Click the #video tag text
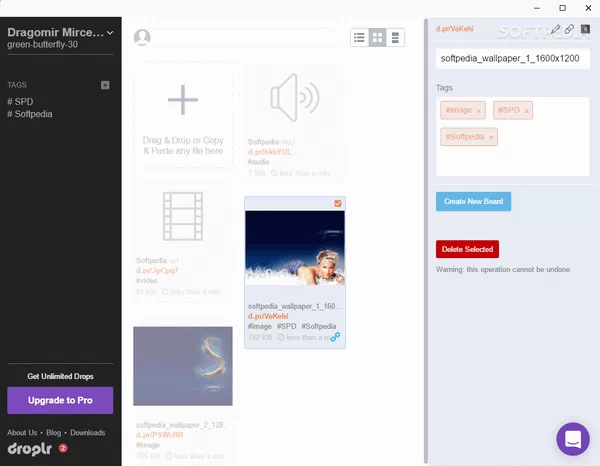 pos(147,280)
